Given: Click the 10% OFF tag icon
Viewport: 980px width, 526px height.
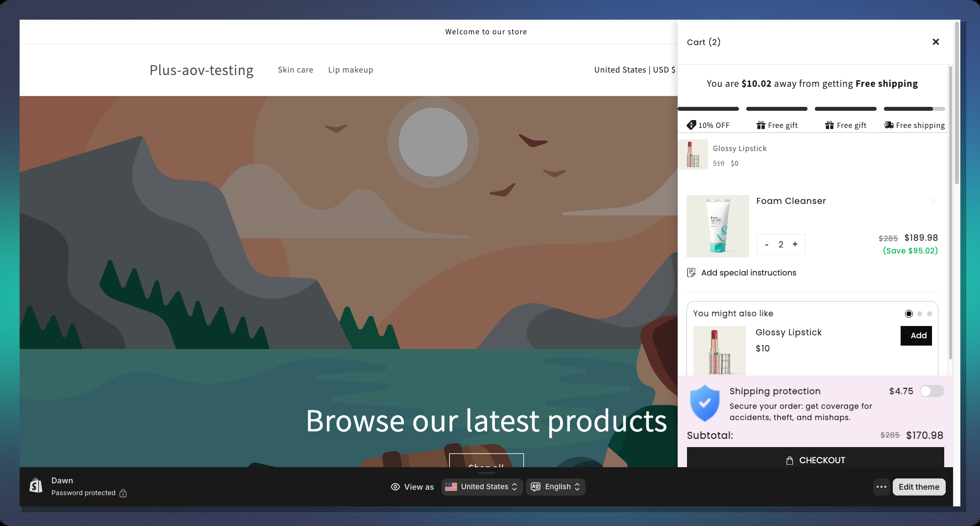Looking at the screenshot, I should click(x=691, y=125).
